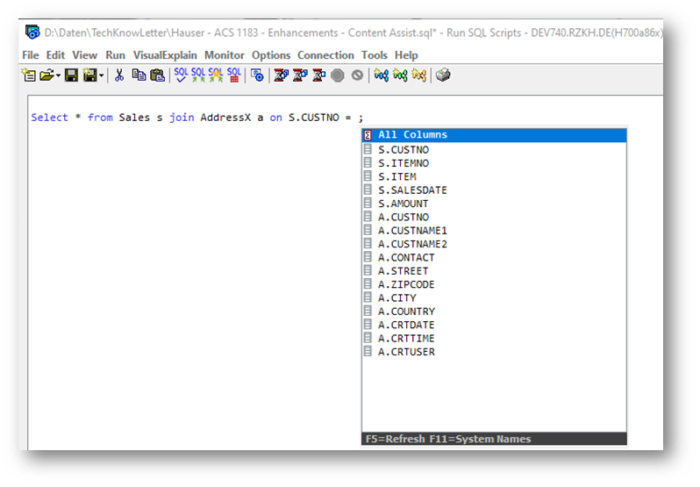
Task: Copy selected text with copy icon
Action: click(139, 75)
